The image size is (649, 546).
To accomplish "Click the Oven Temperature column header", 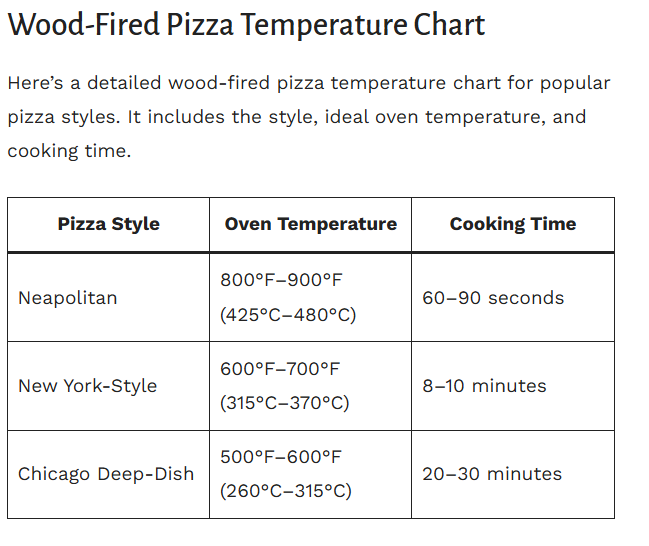I will pyautogui.click(x=310, y=224).
